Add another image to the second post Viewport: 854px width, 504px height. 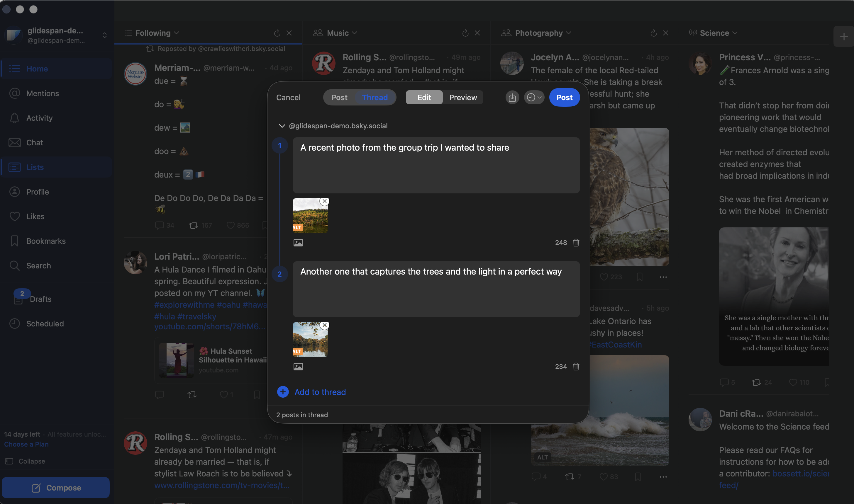298,367
